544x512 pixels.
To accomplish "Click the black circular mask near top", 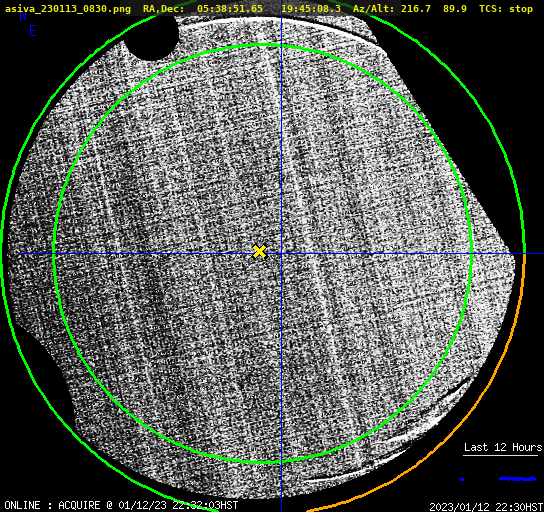I will (x=152, y=37).
